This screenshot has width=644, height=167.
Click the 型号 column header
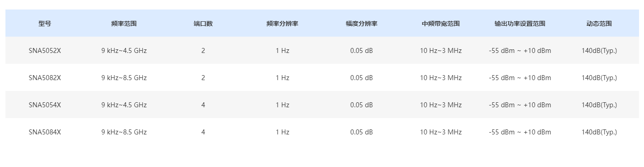(x=45, y=24)
